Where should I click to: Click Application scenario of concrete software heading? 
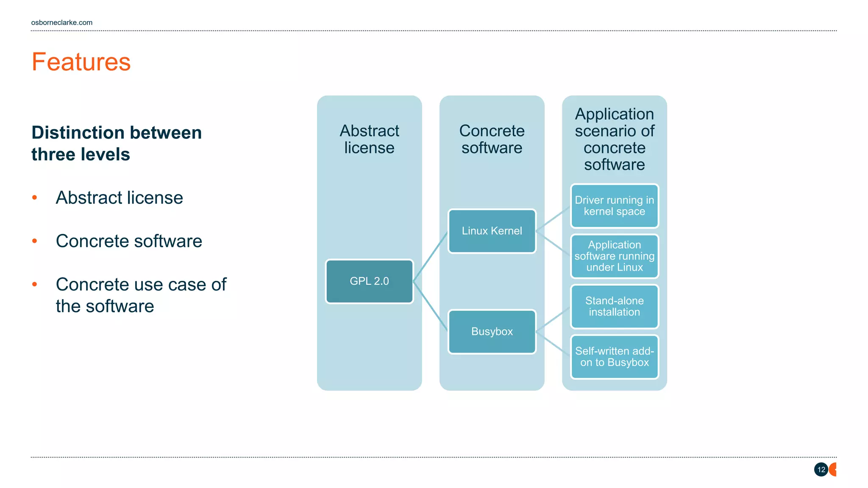[x=614, y=139]
